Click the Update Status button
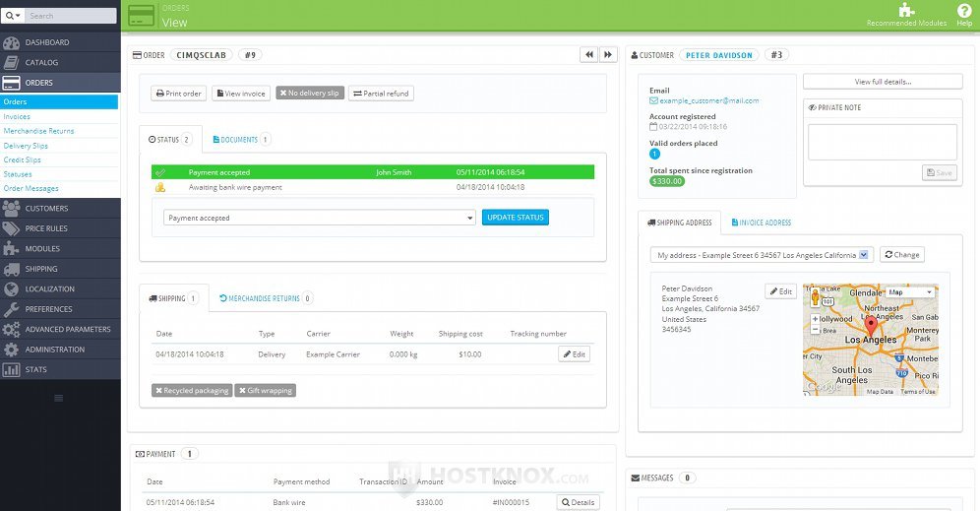The width and height of the screenshot is (980, 511). click(516, 218)
